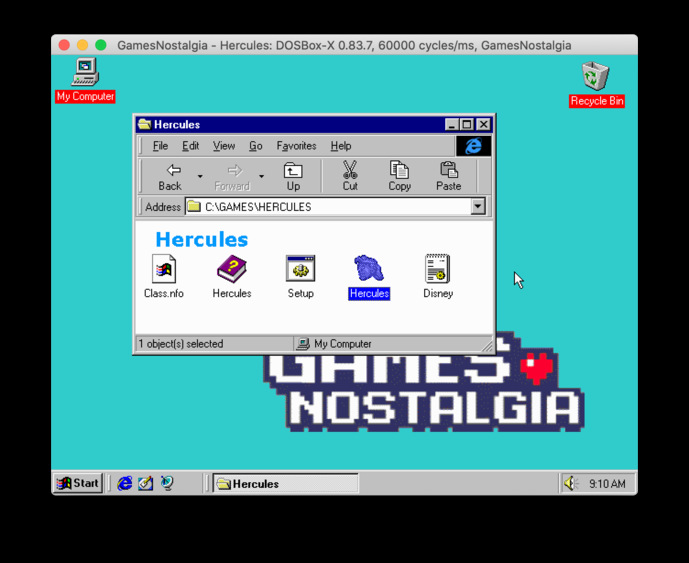
Task: Open the Go menu
Action: point(256,146)
